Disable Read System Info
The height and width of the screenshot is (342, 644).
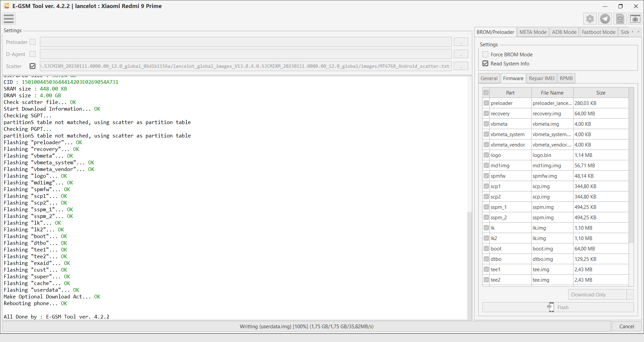485,63
